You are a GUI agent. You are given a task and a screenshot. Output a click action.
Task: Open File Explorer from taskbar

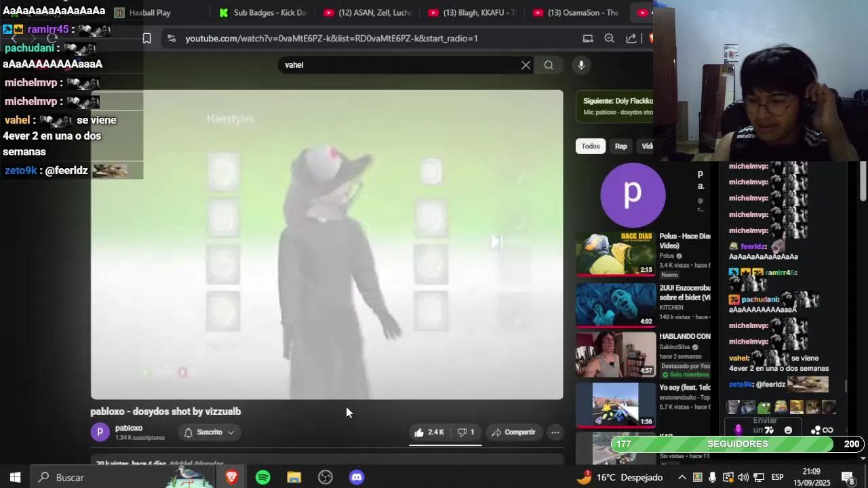pos(294,477)
